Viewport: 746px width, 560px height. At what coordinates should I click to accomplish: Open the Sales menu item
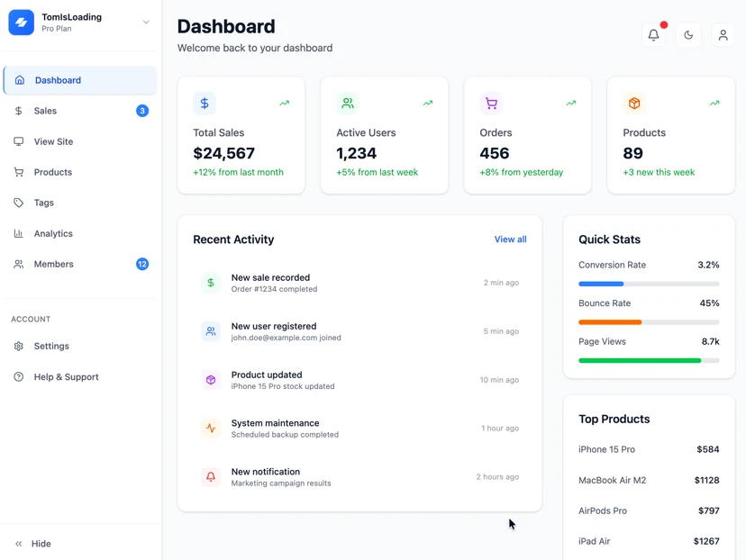click(x=80, y=111)
